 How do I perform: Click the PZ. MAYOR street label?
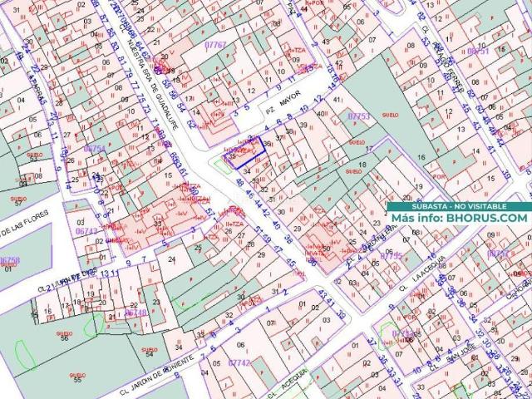tap(283, 110)
